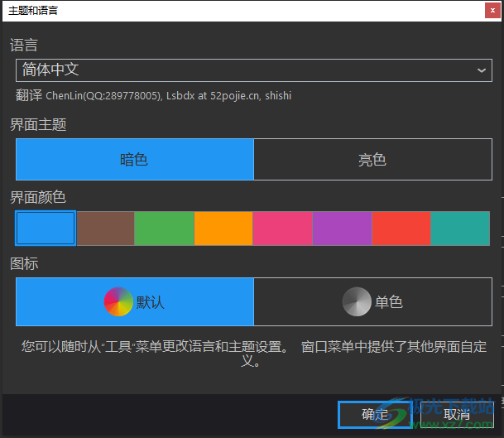Click the 图标 section label
Viewport: 504px width, 438px height.
[x=24, y=263]
